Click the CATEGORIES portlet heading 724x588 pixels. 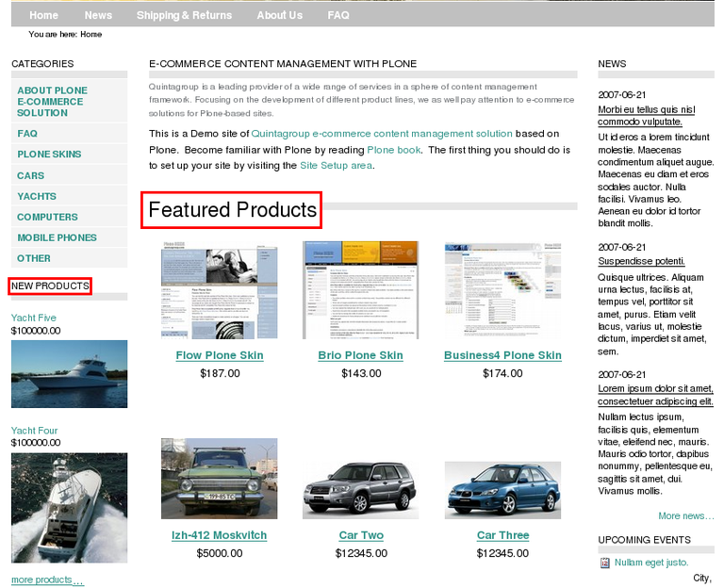point(42,64)
